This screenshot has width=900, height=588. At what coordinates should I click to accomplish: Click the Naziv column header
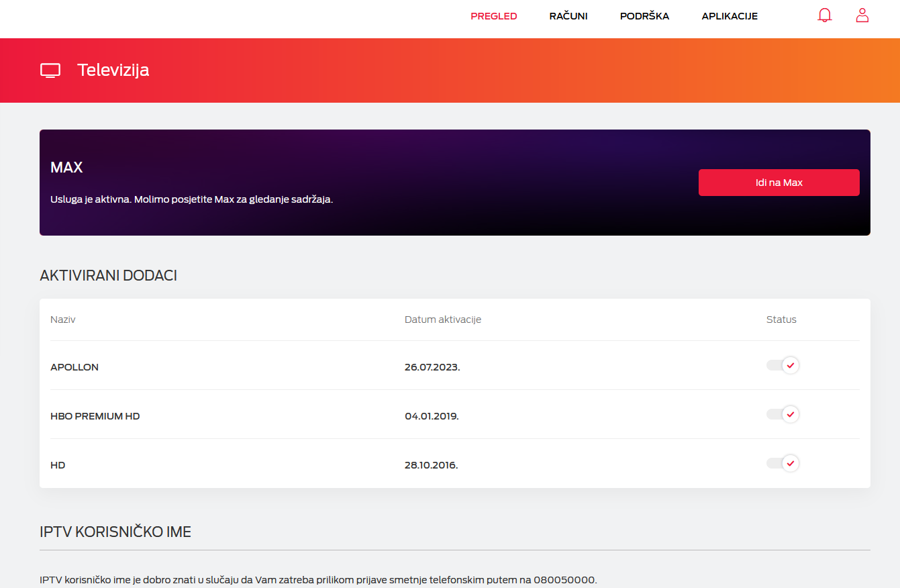(63, 320)
